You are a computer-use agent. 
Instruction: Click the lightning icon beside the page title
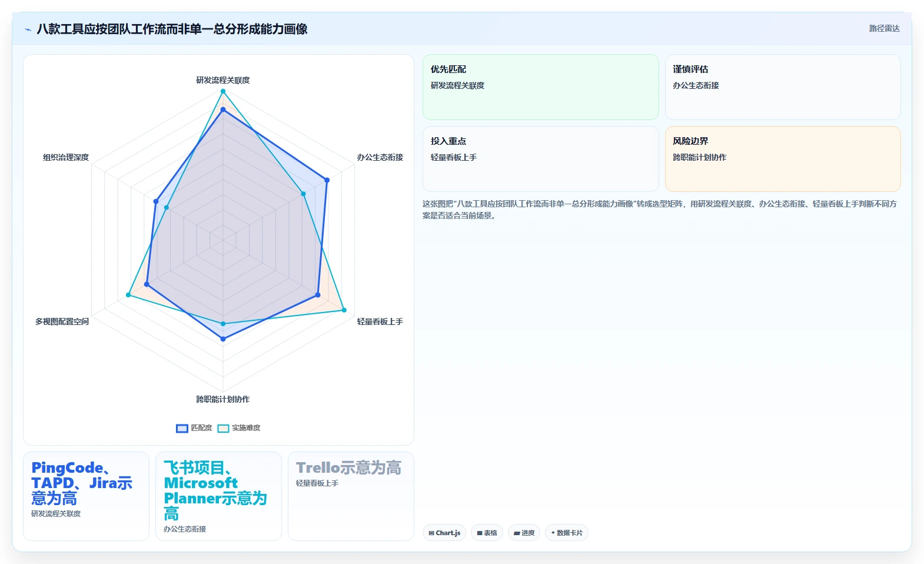point(28,29)
